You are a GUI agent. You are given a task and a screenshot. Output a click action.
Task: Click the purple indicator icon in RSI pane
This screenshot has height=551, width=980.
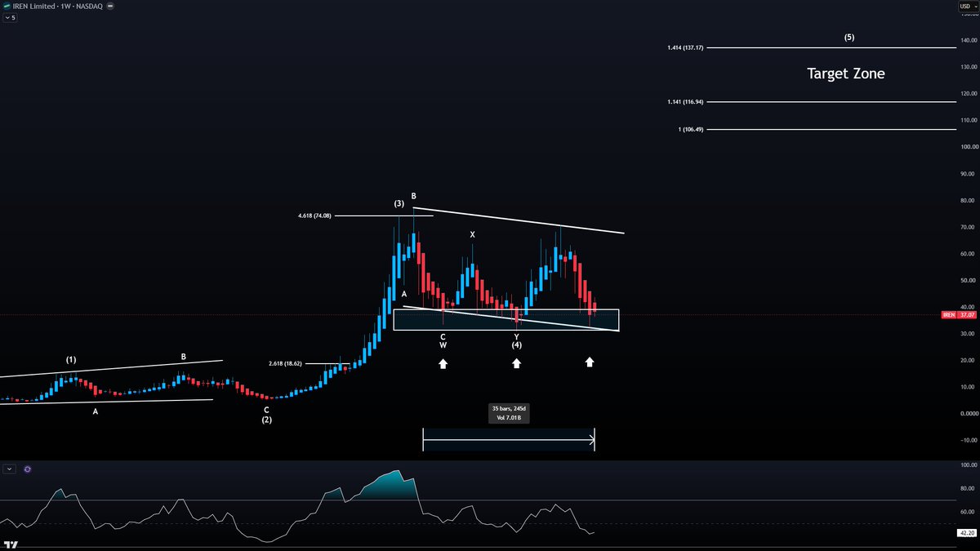28,469
